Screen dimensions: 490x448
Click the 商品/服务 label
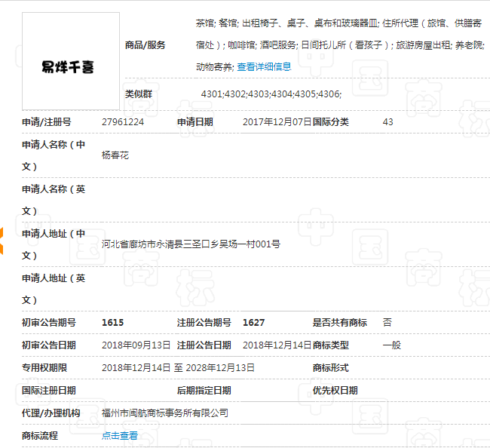(x=145, y=45)
